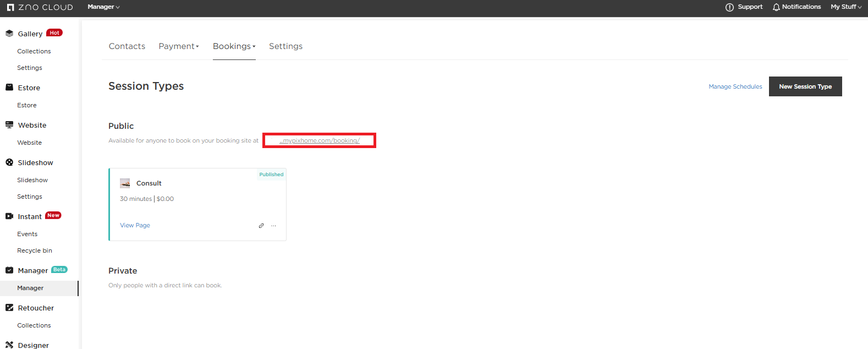Click the Website monitor icon

pos(9,125)
